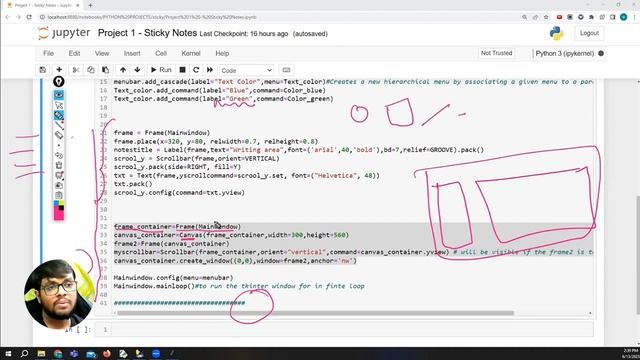This screenshot has height=360, width=640.
Task: Click code line txt.pack()
Action: click(133, 184)
